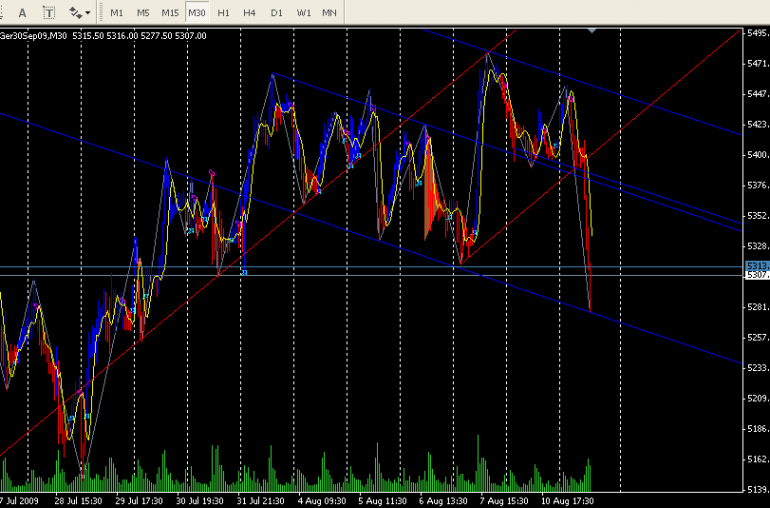770x508 pixels.
Task: Switch chart to M5 timeframe
Action: (143, 13)
